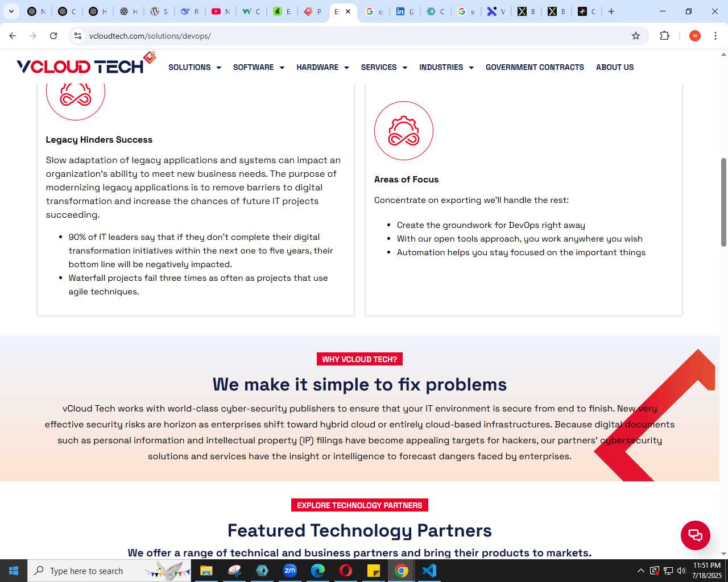Click the scrollbar down arrow

[x=723, y=554]
